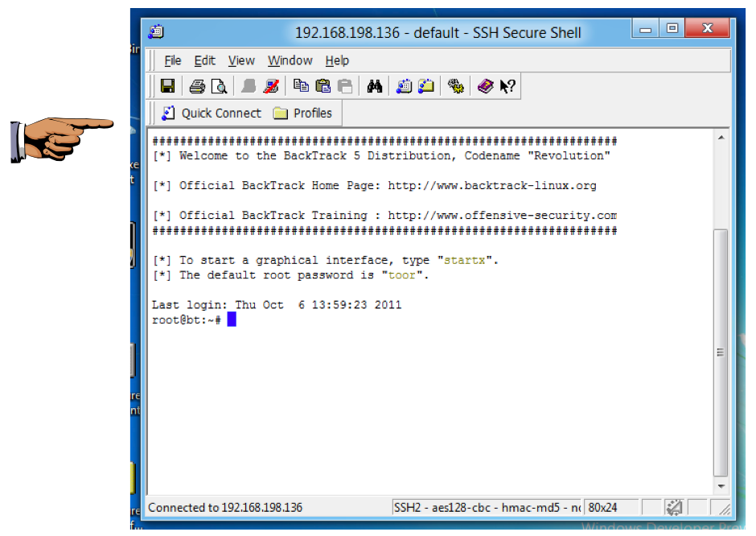Open the Settings gears icon
756x536 pixels.
pyautogui.click(x=456, y=86)
